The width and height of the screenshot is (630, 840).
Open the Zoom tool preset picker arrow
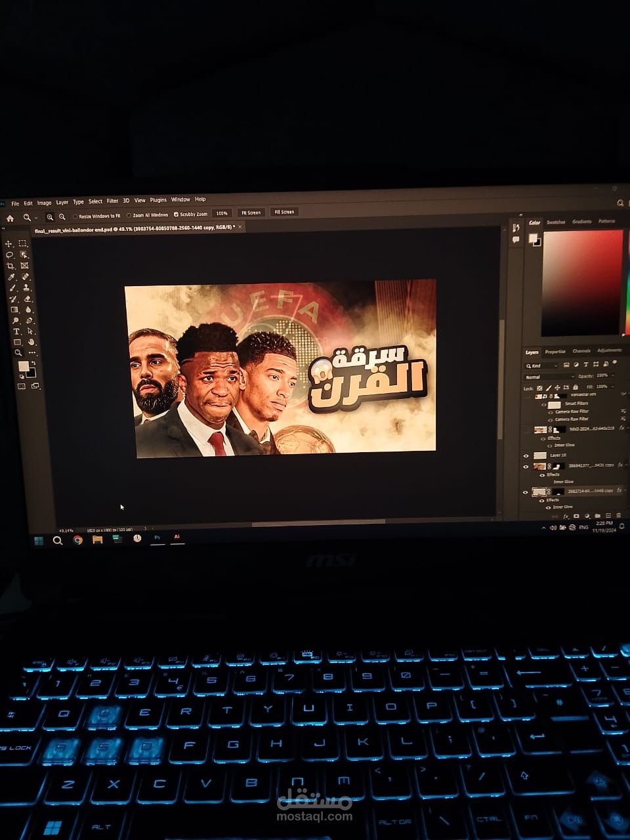pos(36,218)
